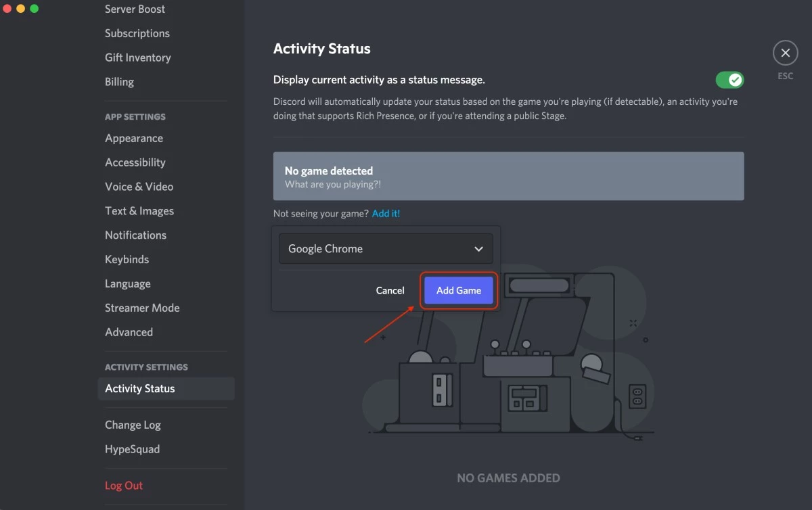
Task: Select the Activity Status tab
Action: (x=140, y=389)
